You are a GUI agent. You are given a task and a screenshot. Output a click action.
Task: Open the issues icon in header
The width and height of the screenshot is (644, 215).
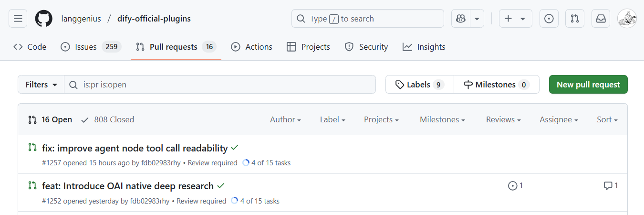click(549, 19)
